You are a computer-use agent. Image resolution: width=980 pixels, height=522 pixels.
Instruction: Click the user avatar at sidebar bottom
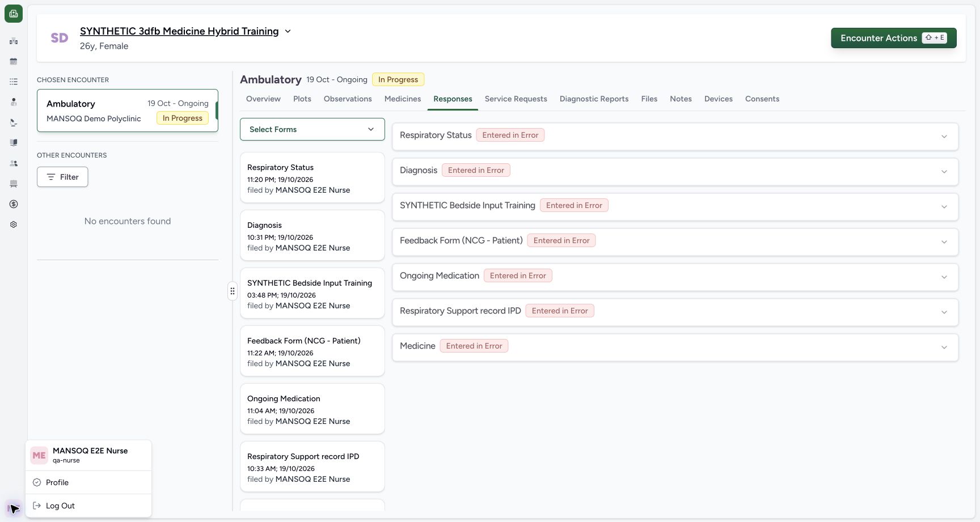click(14, 508)
